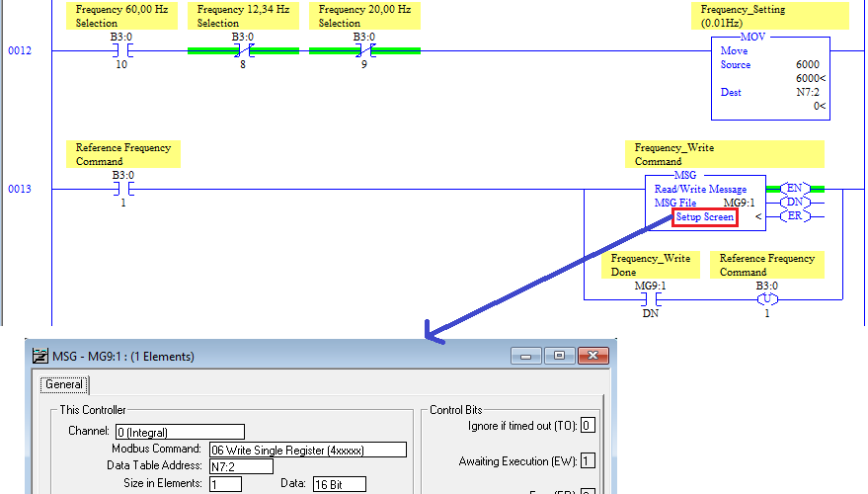
Task: Click the DN output bit of MSG
Action: click(x=795, y=203)
